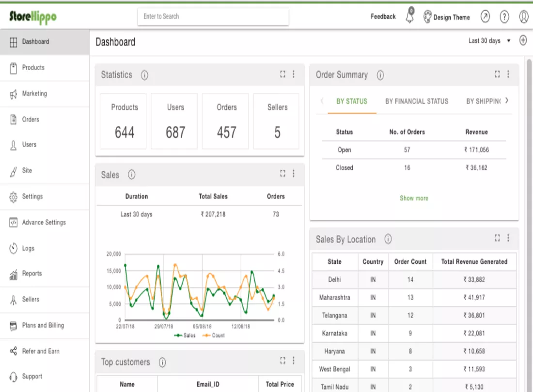533x392 pixels.
Task: Expand the Sales By Location widget fullscreen
Action: click(497, 238)
